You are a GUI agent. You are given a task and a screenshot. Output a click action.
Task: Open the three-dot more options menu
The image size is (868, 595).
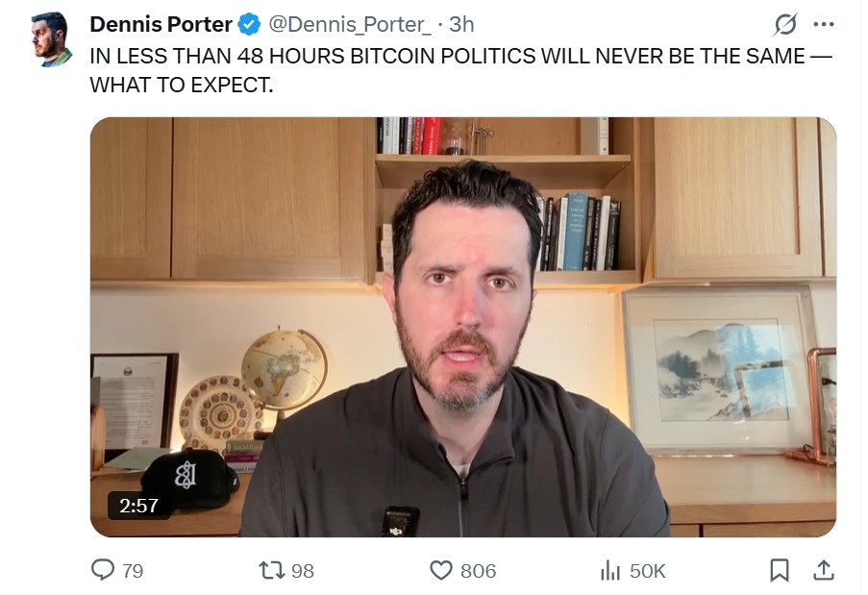[x=824, y=24]
